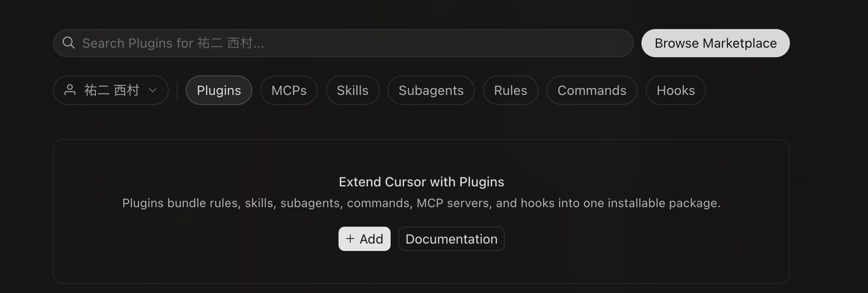
Task: Switch to the MCPs tab
Action: [x=289, y=90]
